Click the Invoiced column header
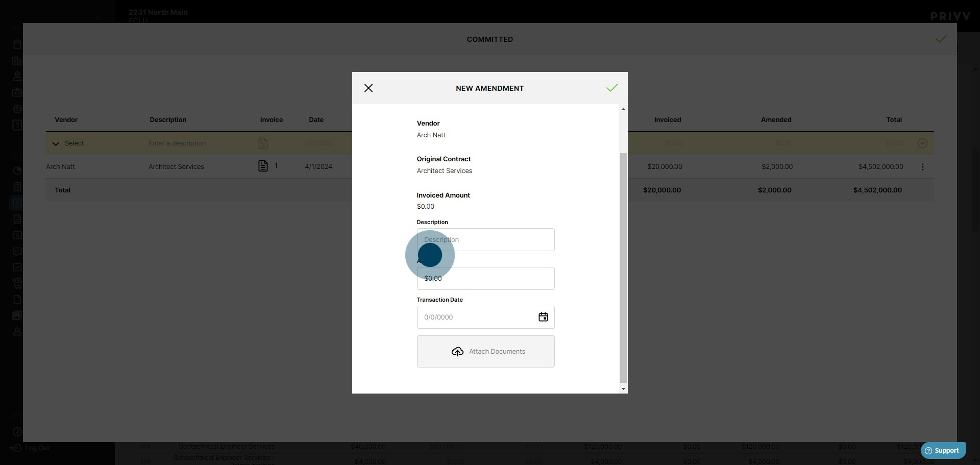 pyautogui.click(x=668, y=119)
